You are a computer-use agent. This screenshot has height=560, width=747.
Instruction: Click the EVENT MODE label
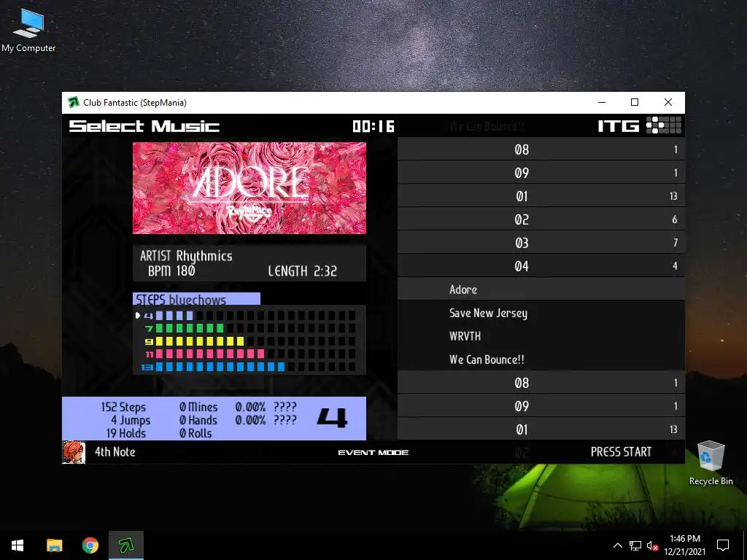[373, 452]
